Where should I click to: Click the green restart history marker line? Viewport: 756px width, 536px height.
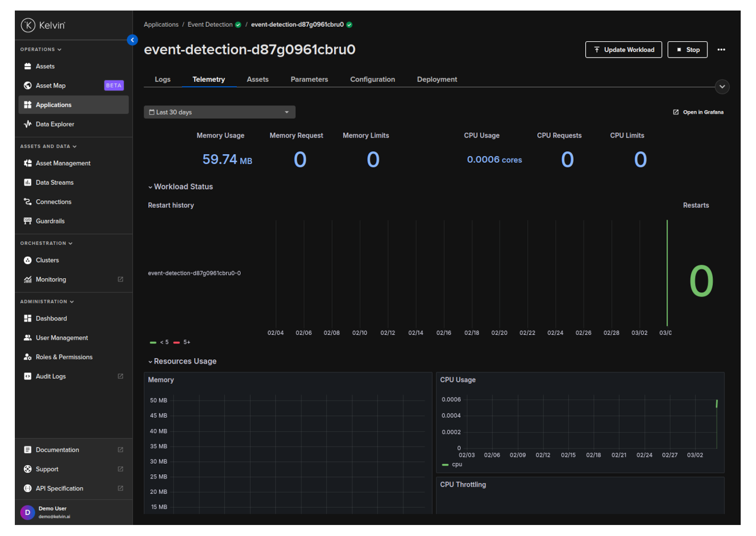667,273
